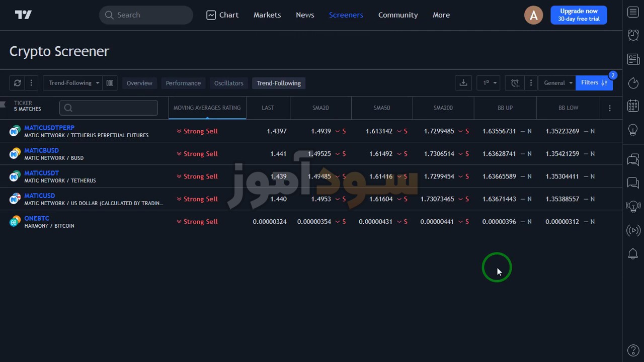Viewport: 644px width, 362px height.
Task: Open the Hotlists flame icon
Action: [633, 83]
